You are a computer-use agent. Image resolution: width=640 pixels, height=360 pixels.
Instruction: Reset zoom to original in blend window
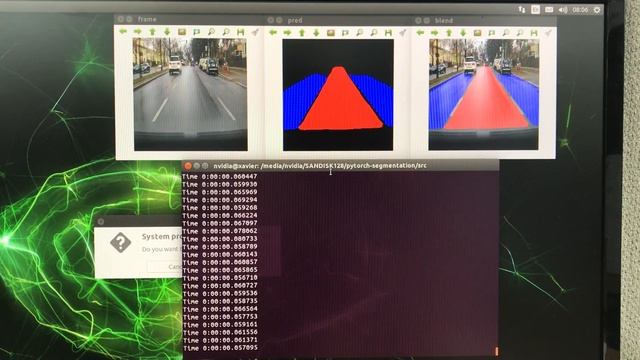click(x=477, y=32)
